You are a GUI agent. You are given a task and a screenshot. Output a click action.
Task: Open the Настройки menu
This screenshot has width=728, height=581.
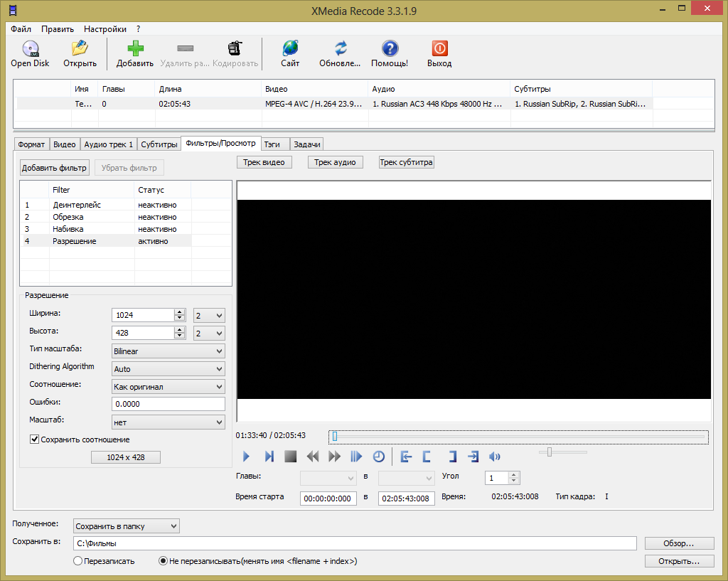(105, 28)
